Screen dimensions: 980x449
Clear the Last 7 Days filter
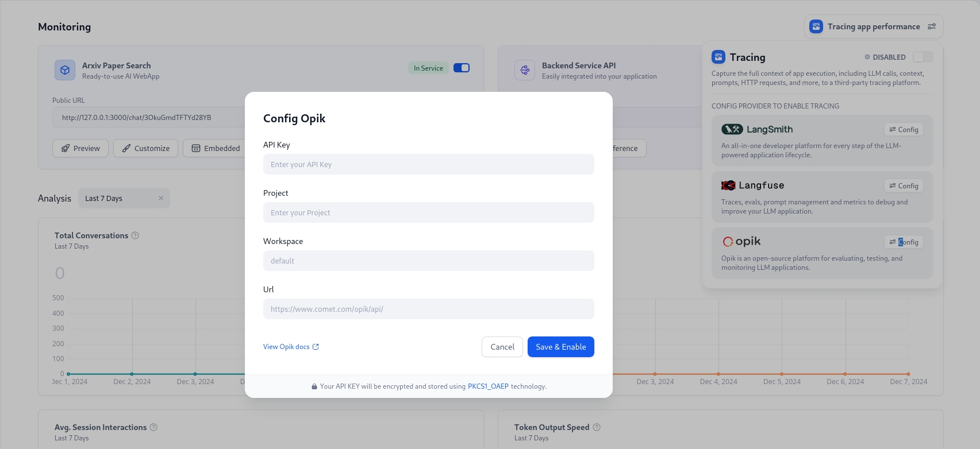[x=161, y=199]
